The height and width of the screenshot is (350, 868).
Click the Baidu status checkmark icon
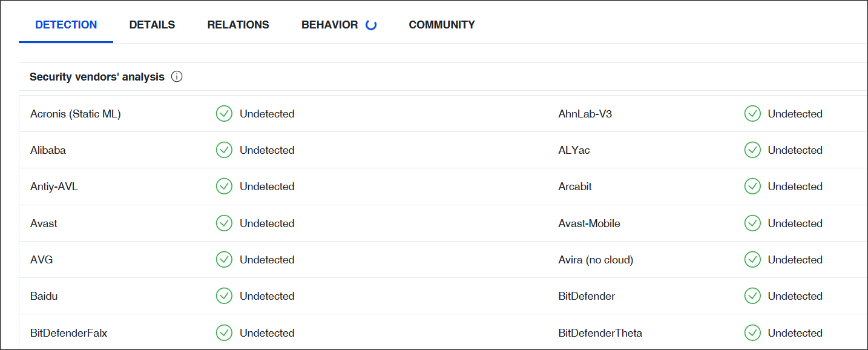click(224, 296)
